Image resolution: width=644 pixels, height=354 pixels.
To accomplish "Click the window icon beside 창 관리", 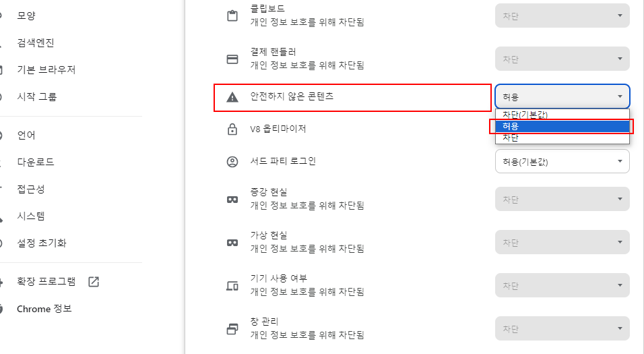I will (x=232, y=329).
